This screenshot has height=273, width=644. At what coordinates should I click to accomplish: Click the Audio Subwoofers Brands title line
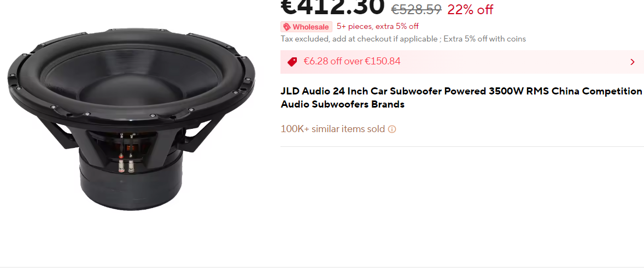click(x=343, y=104)
